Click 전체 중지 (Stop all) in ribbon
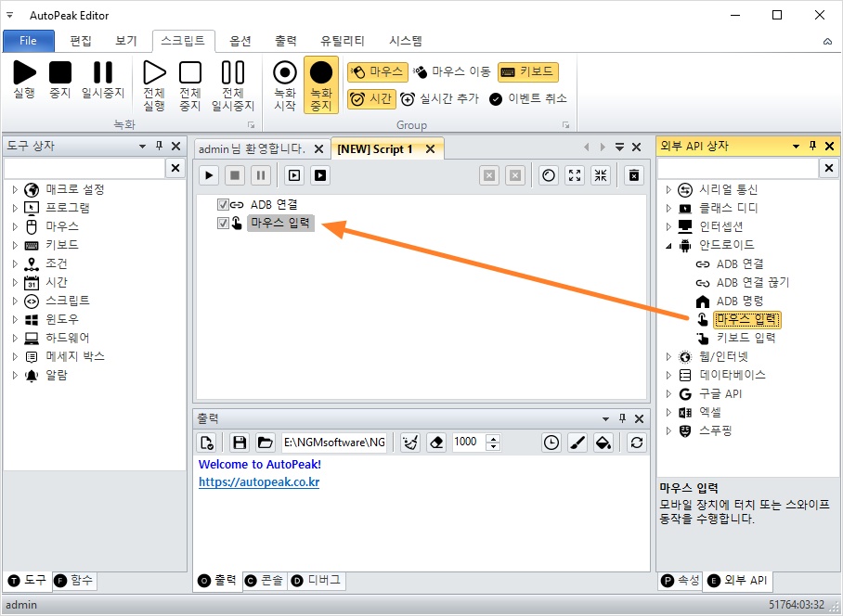The image size is (843, 616). (189, 86)
